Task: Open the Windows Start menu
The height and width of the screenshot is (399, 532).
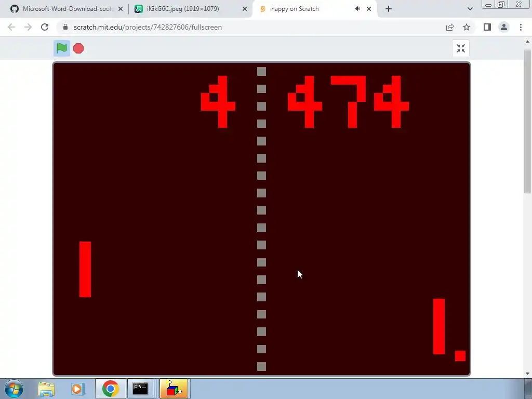Action: 14,389
